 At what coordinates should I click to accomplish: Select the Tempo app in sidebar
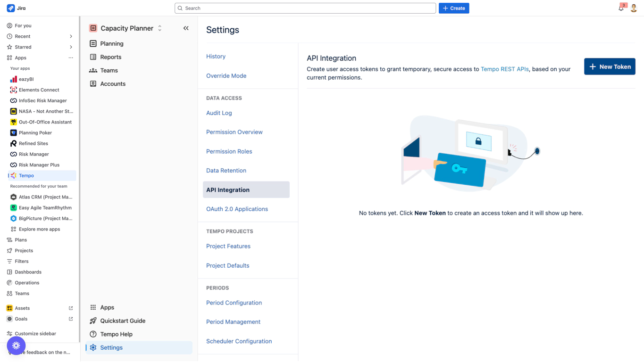pos(26,175)
